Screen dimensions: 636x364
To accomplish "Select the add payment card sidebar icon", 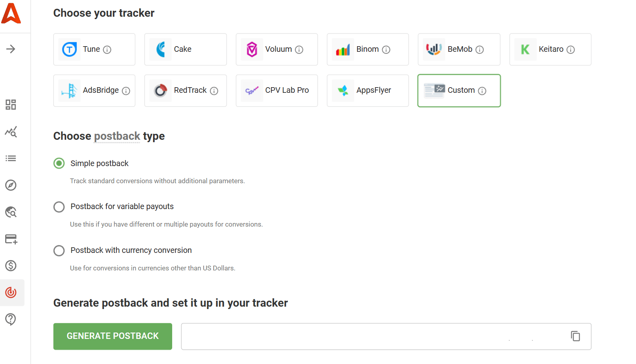I will [x=10, y=239].
